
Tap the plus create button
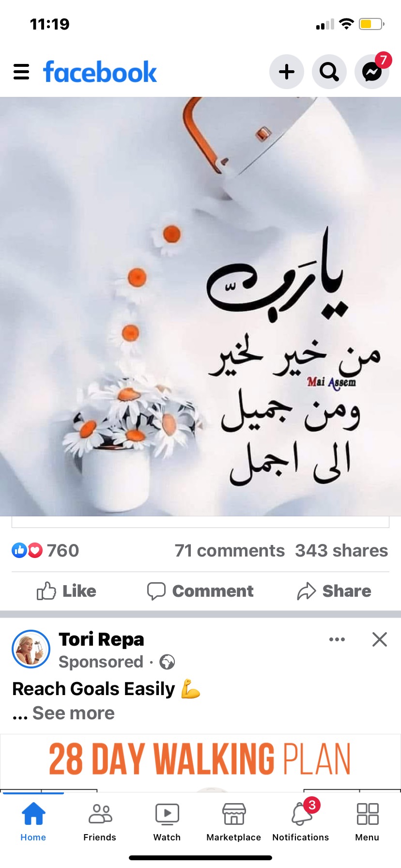(287, 72)
